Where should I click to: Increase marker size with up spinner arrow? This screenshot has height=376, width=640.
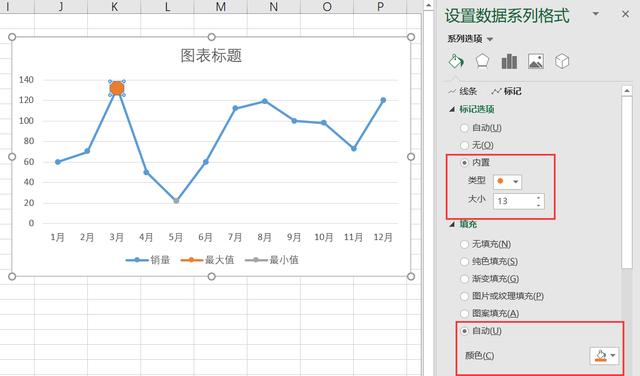click(539, 198)
